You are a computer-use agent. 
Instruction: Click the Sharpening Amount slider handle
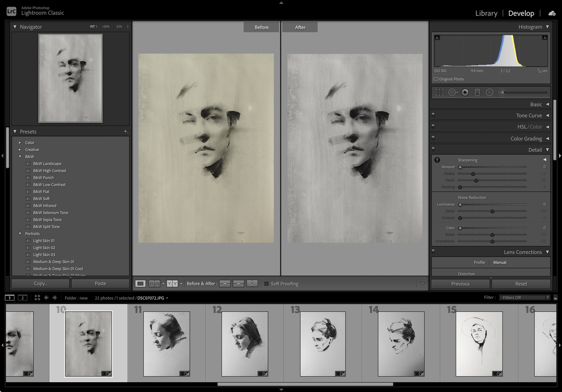click(460, 167)
